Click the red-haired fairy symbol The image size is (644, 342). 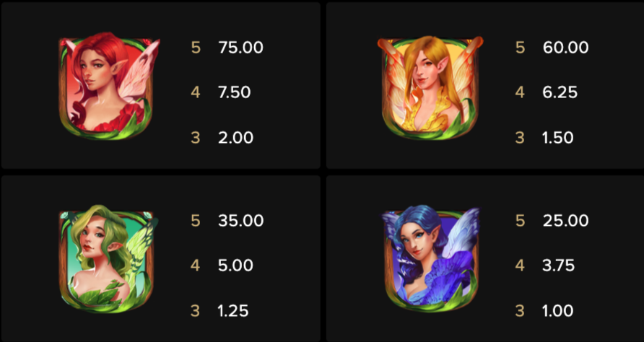point(109,86)
